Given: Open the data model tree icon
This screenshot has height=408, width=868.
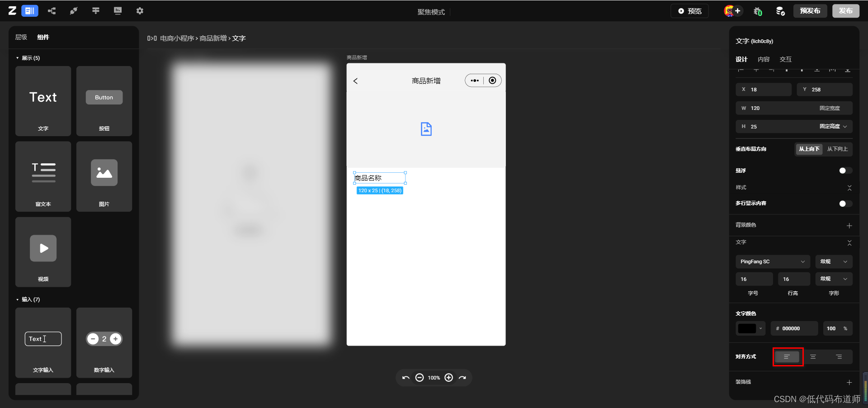Looking at the screenshot, I should pos(52,11).
